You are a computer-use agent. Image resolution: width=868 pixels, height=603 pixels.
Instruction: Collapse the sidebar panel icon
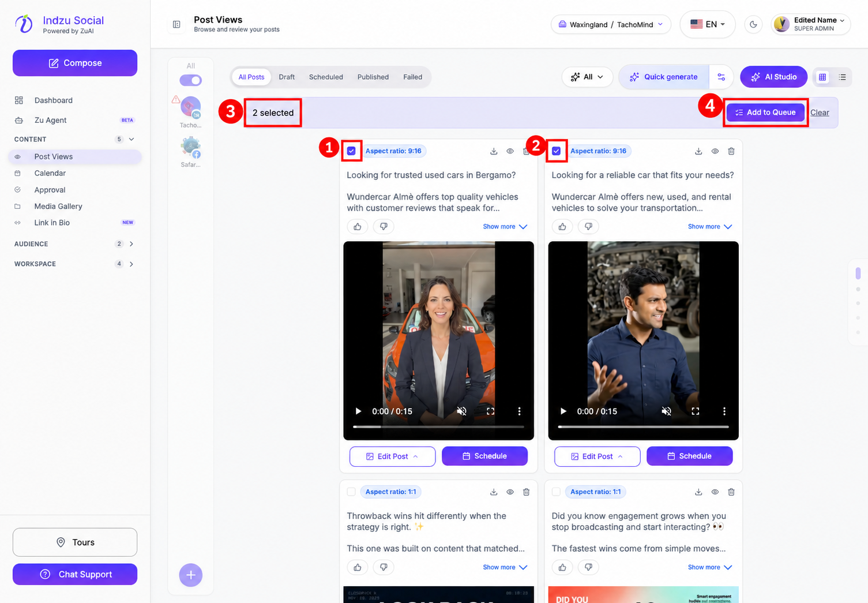click(x=176, y=24)
